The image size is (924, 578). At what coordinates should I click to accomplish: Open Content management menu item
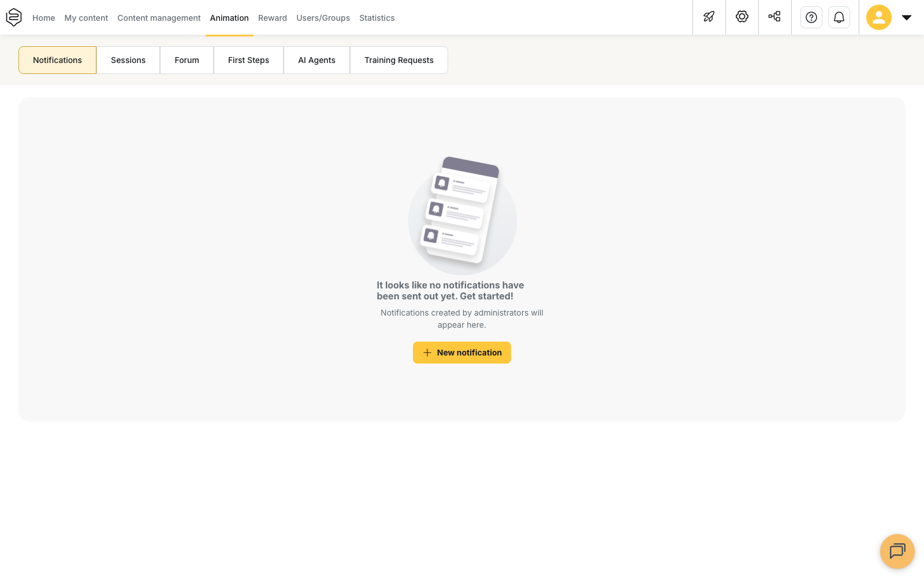(159, 18)
